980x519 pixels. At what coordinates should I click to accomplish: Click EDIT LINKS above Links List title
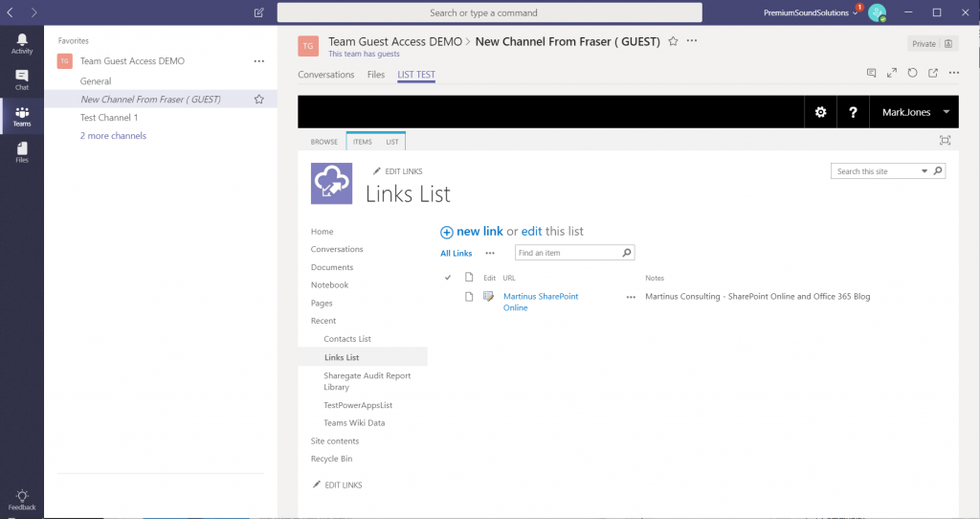[397, 171]
